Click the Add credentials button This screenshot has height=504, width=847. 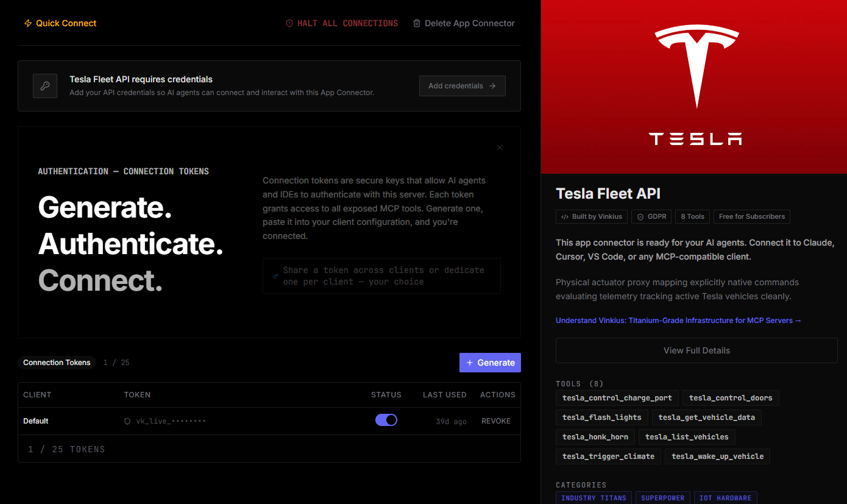coord(462,86)
